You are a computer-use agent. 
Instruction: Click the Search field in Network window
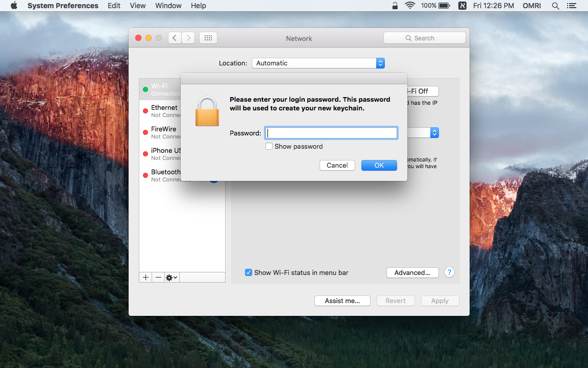425,38
